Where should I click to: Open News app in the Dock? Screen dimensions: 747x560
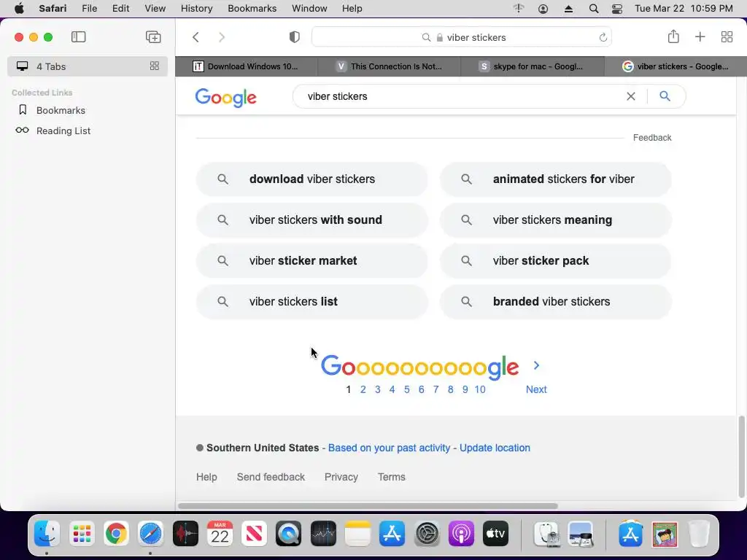pyautogui.click(x=254, y=534)
